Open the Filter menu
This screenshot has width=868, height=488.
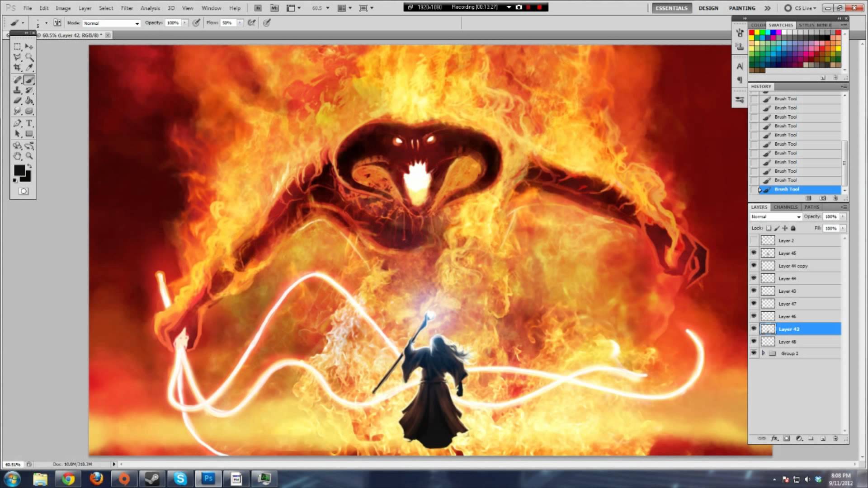(127, 8)
